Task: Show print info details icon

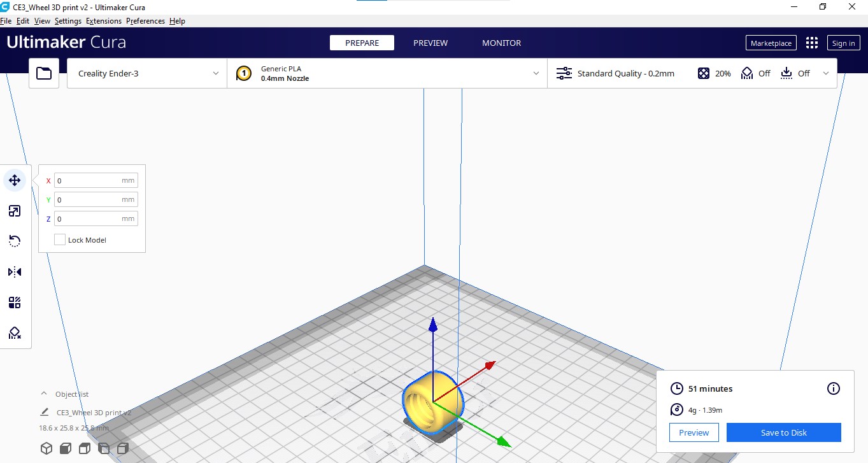Action: tap(833, 388)
